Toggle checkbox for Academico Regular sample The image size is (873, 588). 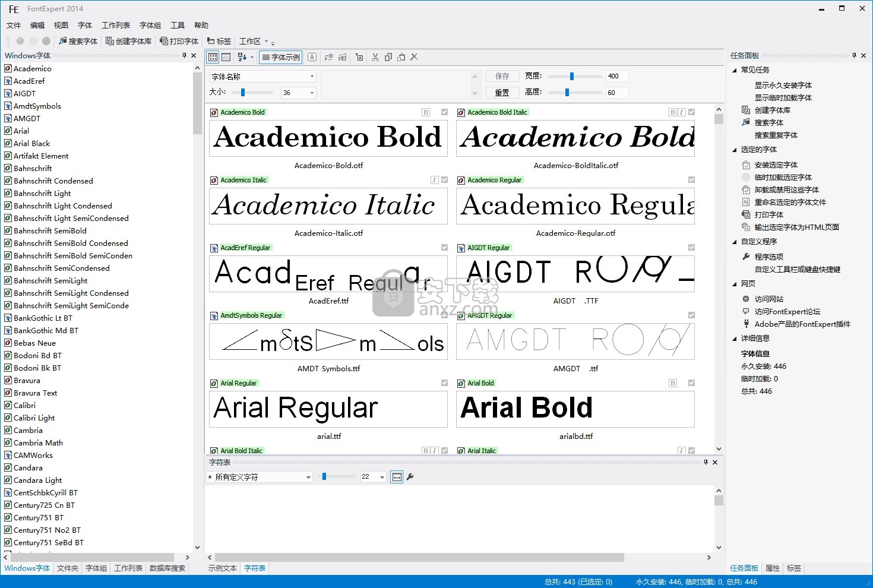click(x=691, y=179)
